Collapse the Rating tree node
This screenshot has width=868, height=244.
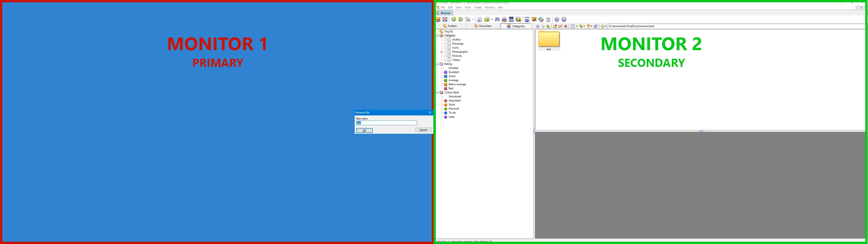pos(437,64)
